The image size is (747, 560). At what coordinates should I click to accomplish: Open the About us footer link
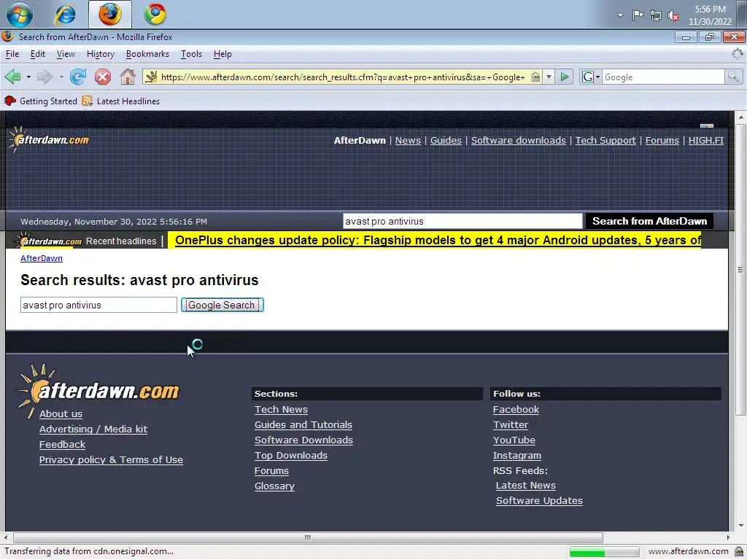point(61,414)
